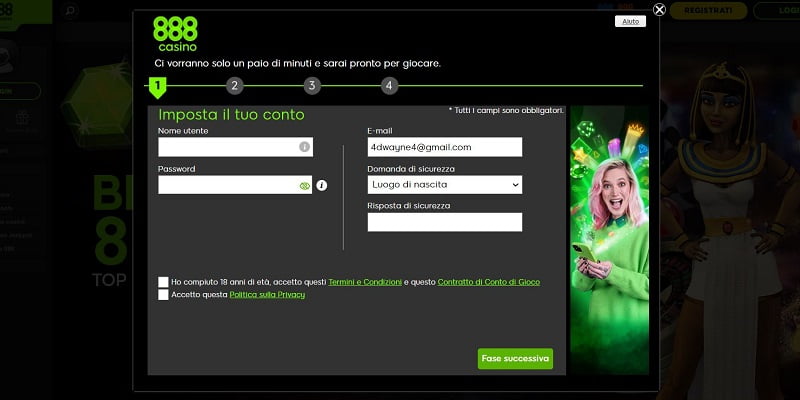The image size is (800, 400).
Task: Click 'Tutti i campi sono obbligatori' note
Action: tap(506, 110)
